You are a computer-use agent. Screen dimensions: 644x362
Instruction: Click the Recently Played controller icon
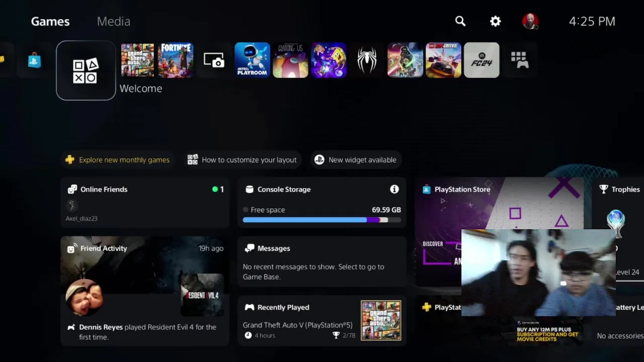tap(249, 307)
